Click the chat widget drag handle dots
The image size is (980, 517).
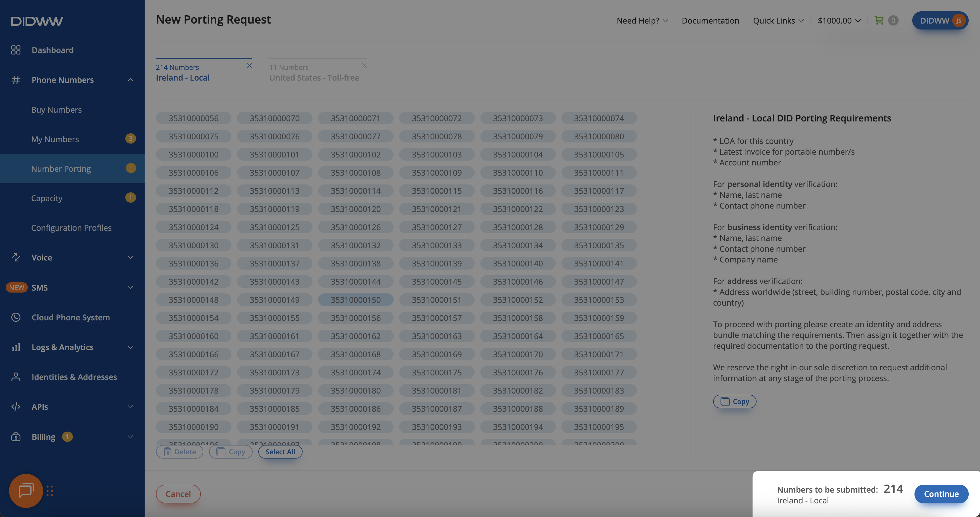pyautogui.click(x=50, y=491)
